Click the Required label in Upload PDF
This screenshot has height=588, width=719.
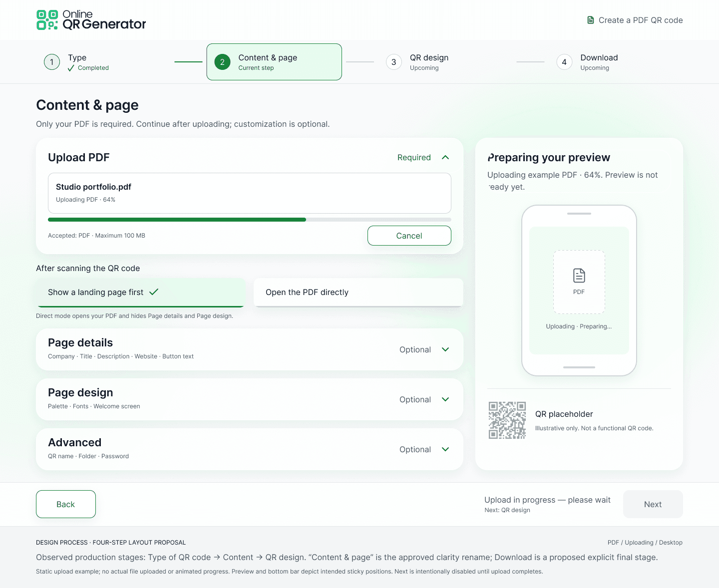tap(414, 158)
